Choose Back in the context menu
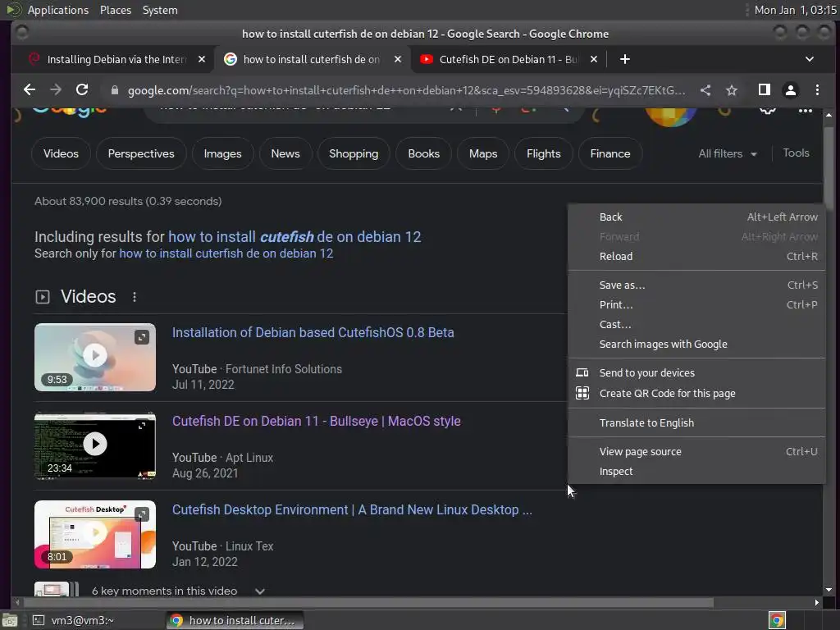The width and height of the screenshot is (840, 630). (x=696, y=217)
